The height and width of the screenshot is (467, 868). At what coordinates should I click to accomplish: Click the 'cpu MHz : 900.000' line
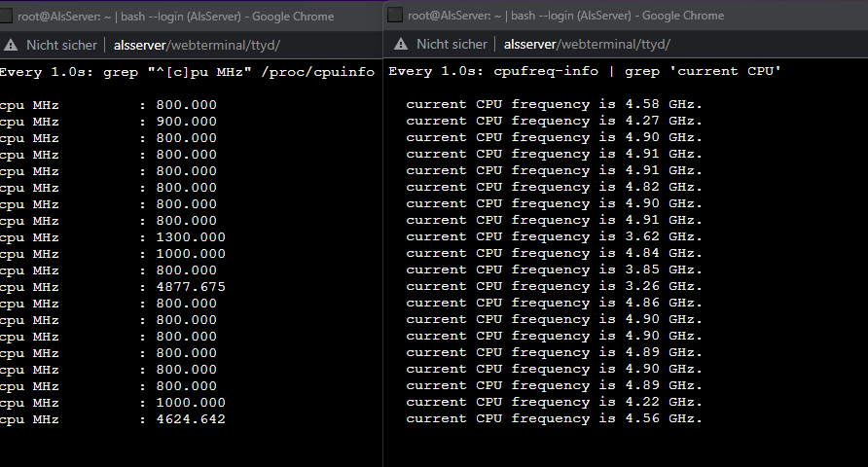(x=109, y=122)
